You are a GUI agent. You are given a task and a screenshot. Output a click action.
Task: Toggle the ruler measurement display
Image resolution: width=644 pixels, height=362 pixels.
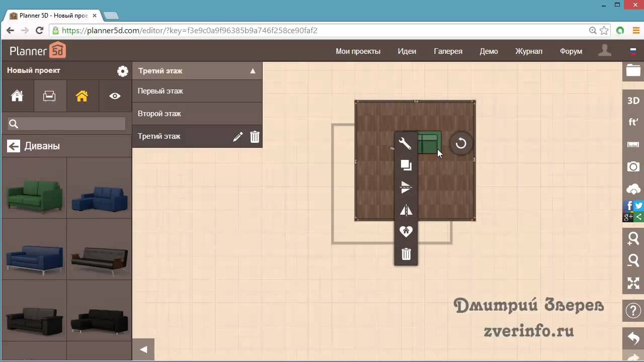coord(633,145)
